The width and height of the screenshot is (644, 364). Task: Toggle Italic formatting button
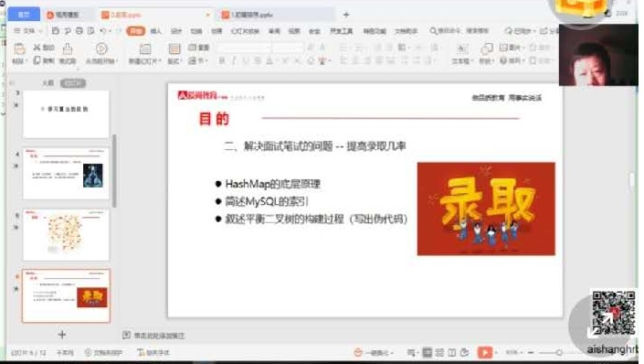pos(234,61)
